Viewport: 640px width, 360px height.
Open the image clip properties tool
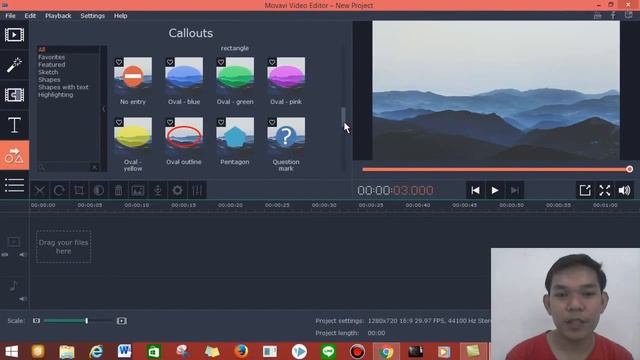click(138, 190)
